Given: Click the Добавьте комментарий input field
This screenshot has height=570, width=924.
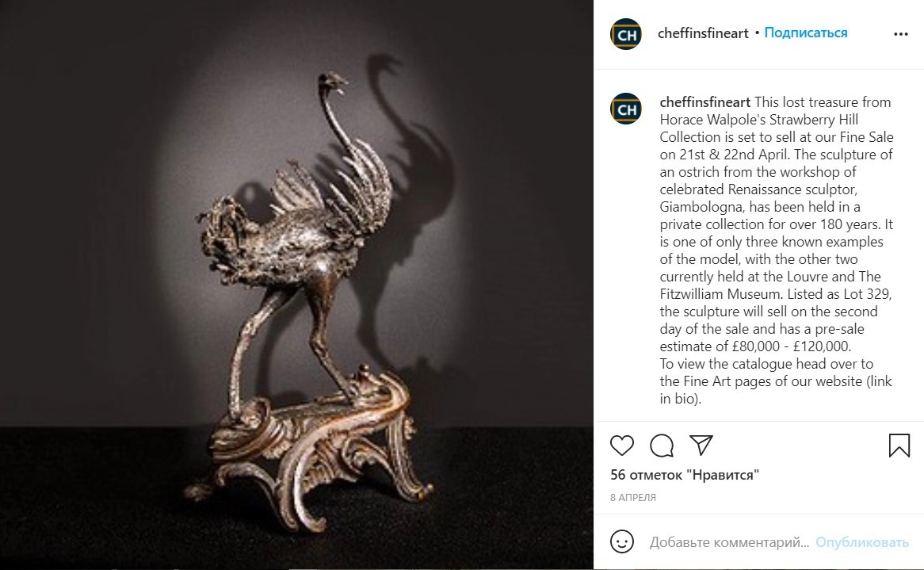Looking at the screenshot, I should (x=729, y=542).
